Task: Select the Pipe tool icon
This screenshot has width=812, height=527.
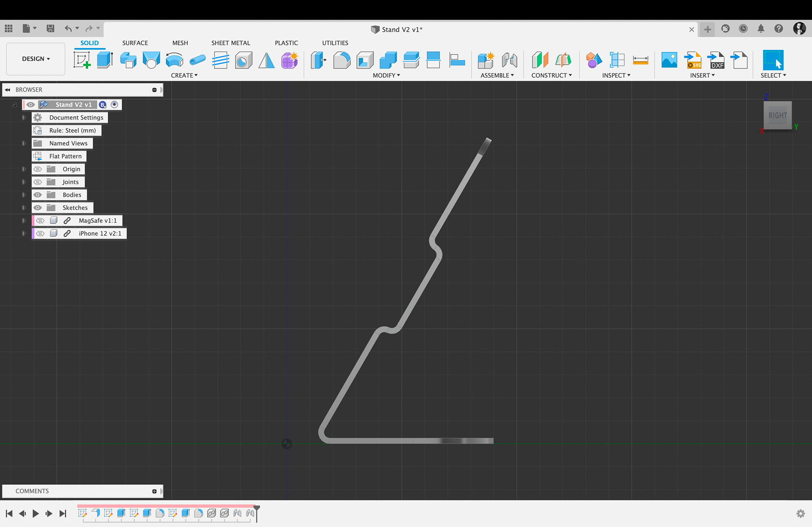Action: point(198,60)
